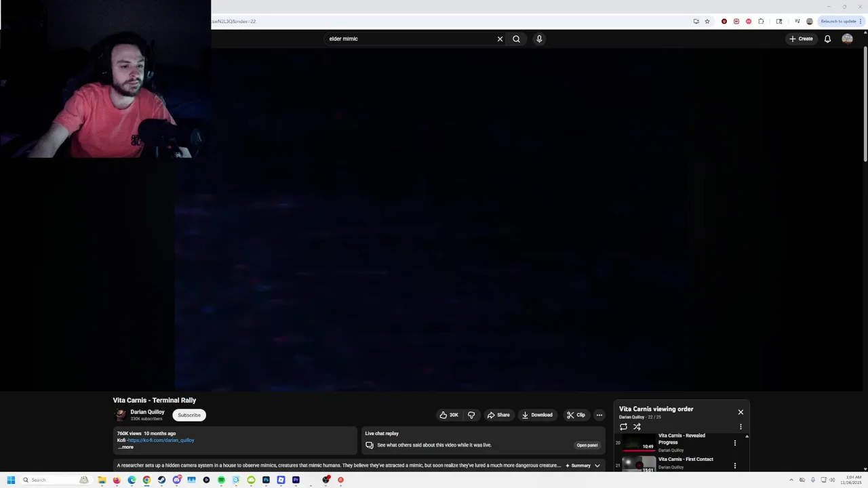Click the microphone icon in system tray
This screenshot has height=488, width=868.
click(813, 480)
